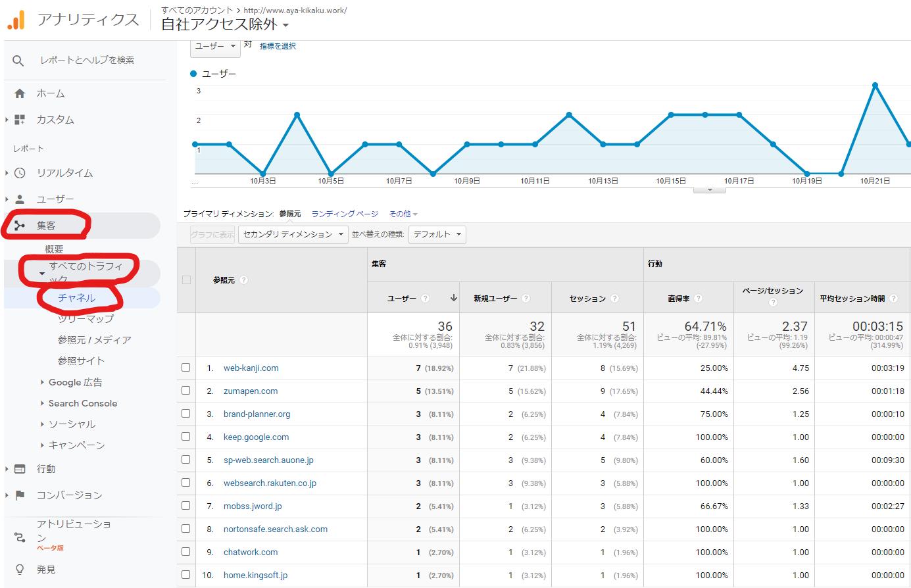The width and height of the screenshot is (911, 588).
Task: Click the search magnifier icon
Action: click(18, 61)
